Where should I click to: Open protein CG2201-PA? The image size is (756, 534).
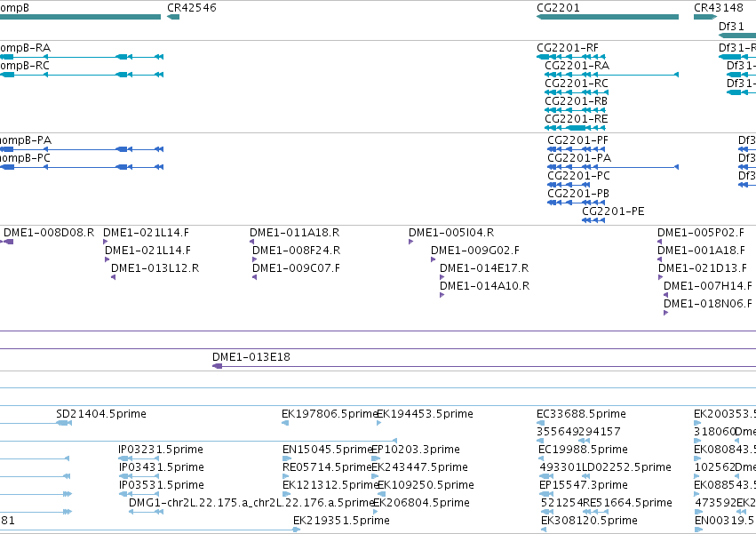579,158
